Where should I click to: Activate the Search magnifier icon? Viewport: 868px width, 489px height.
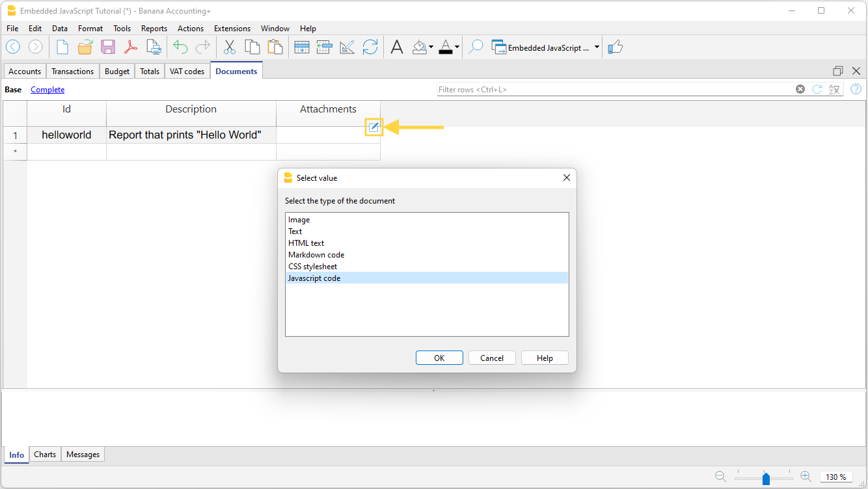(x=475, y=47)
